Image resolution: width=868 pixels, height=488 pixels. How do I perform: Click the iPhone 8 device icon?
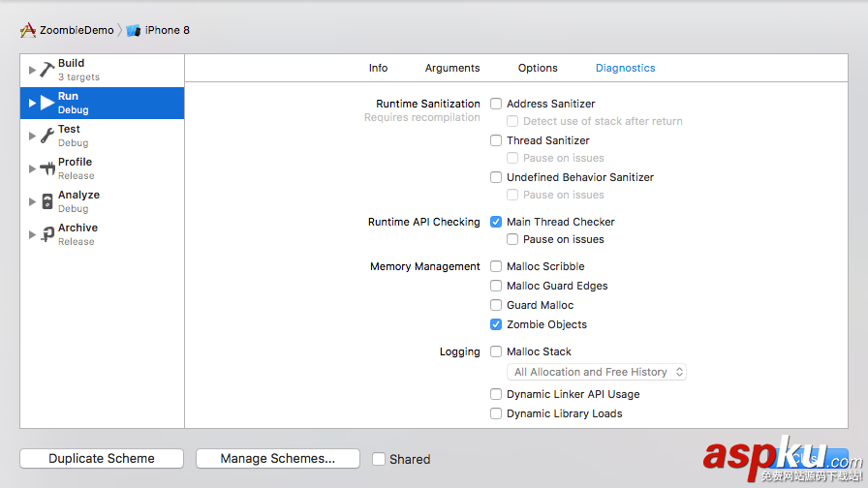(x=134, y=30)
